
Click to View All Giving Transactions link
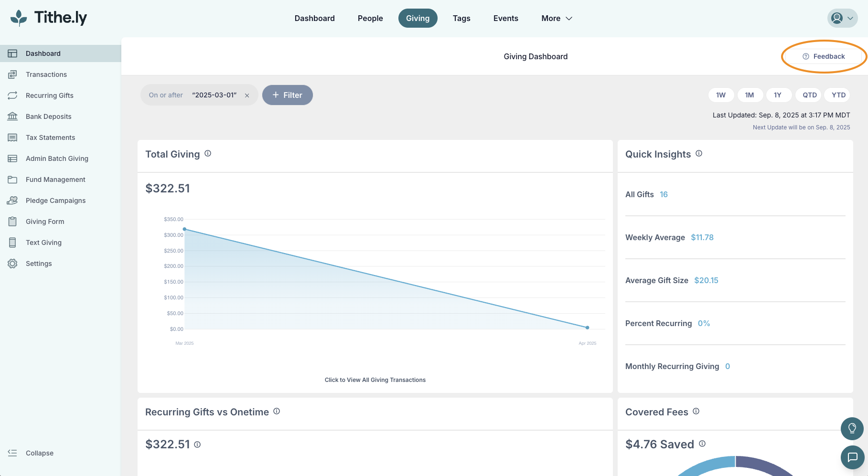[375, 380]
